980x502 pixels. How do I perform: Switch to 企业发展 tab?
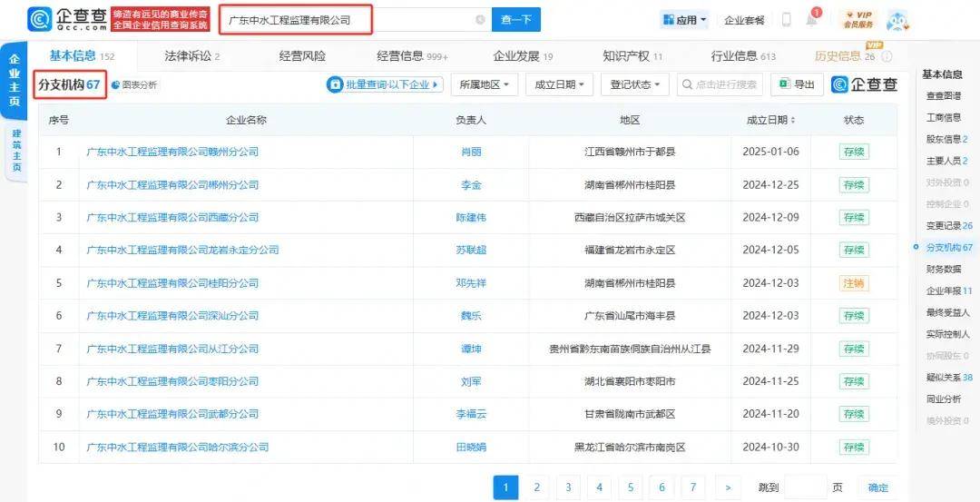[523, 56]
